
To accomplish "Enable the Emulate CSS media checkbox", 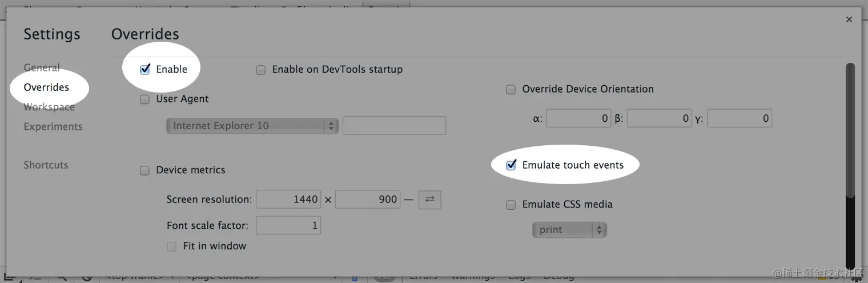I will [x=511, y=205].
